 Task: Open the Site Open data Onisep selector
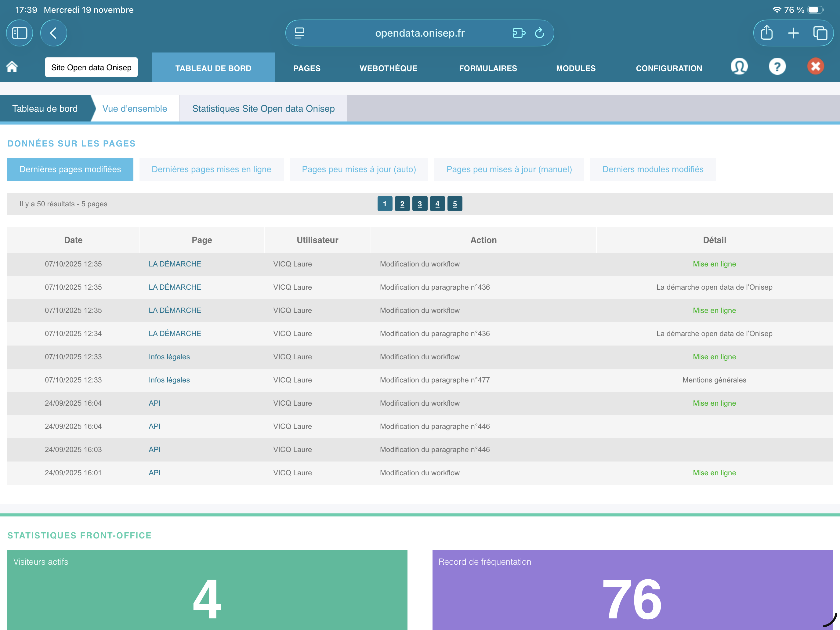click(x=91, y=67)
